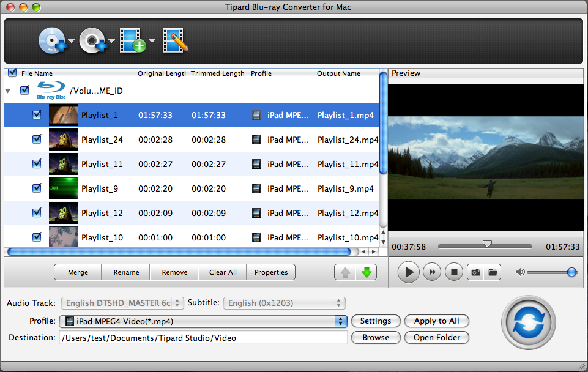Open the video Edit pencil tool
Screen dimensions: 588x372
tap(175, 40)
